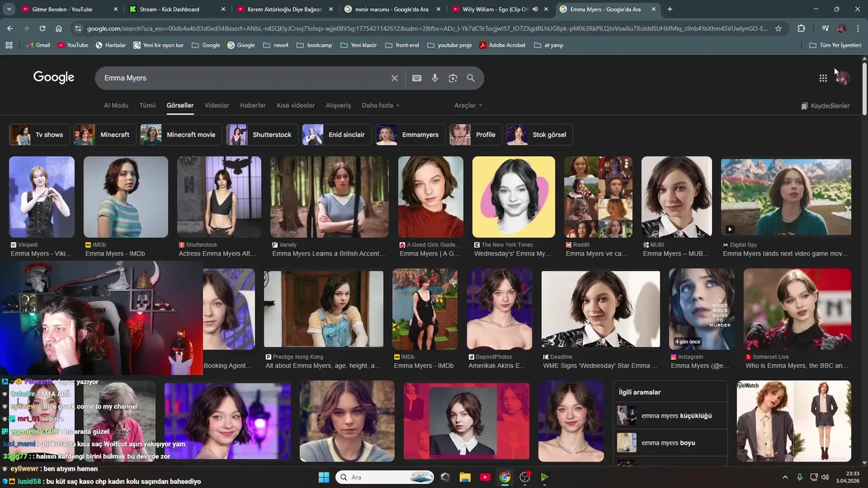868x488 pixels.
Task: Bookmark this page with the star icon
Action: click(x=778, y=28)
